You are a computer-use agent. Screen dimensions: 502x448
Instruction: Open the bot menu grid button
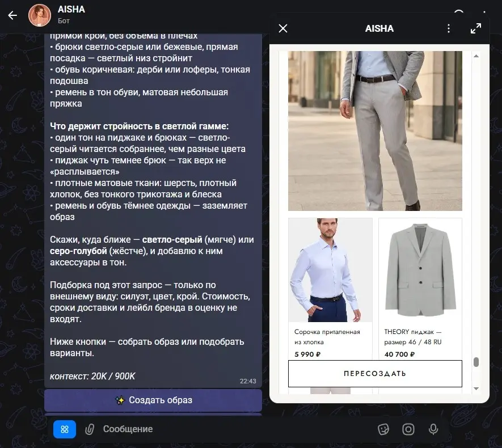pos(65,429)
